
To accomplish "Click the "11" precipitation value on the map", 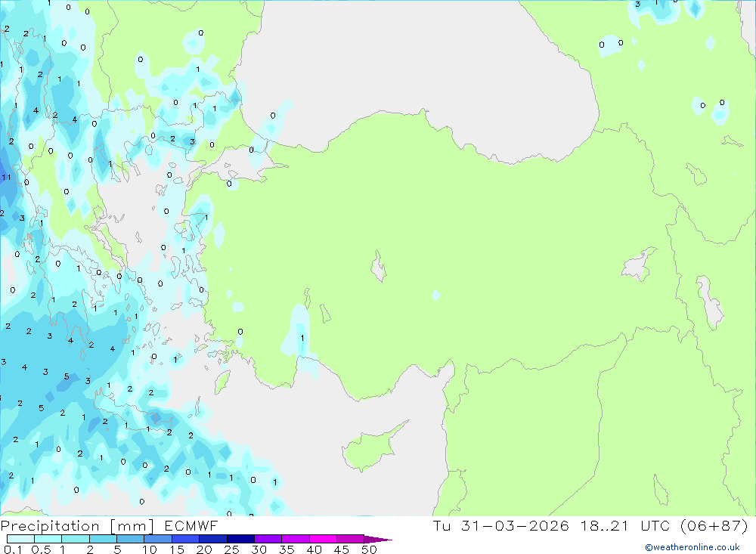I will point(6,178).
